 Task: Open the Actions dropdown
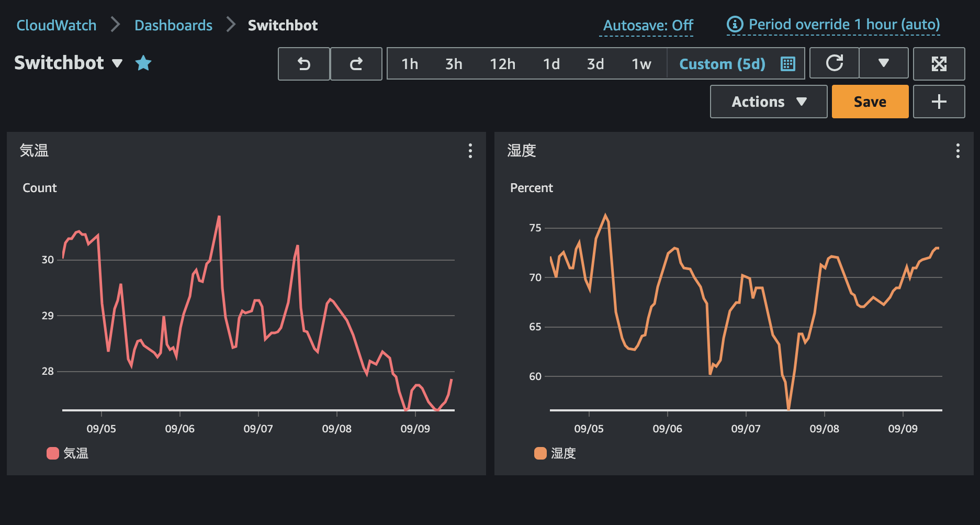(768, 102)
